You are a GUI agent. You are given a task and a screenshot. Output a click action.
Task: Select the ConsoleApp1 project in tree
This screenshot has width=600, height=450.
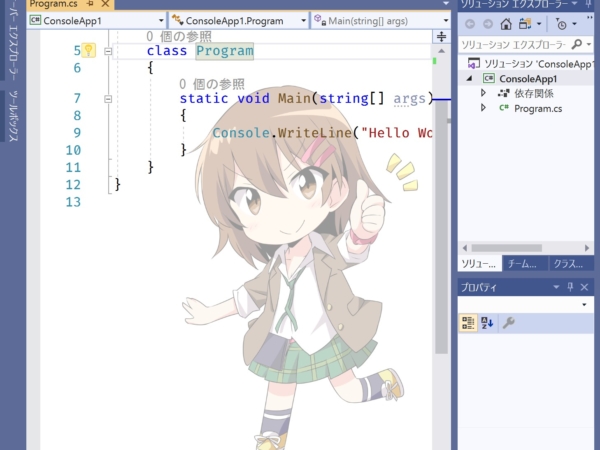[x=528, y=79]
